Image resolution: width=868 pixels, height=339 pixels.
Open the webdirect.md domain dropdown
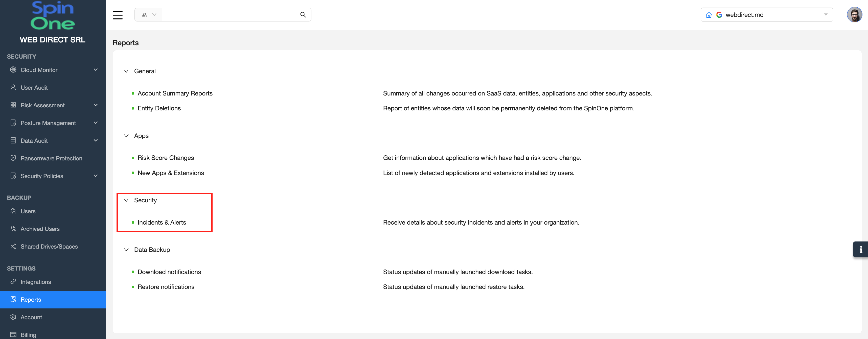point(826,15)
